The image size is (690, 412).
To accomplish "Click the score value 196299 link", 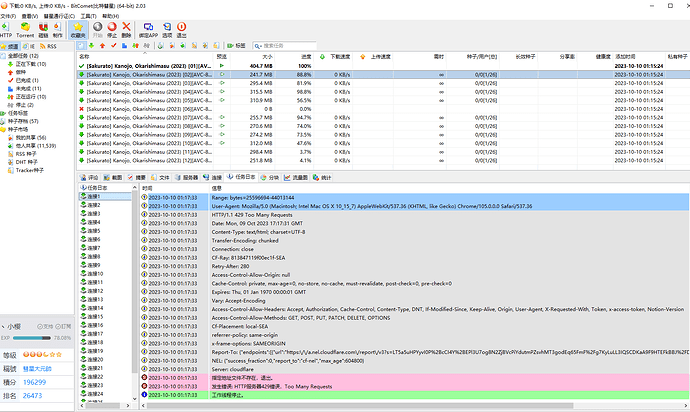I will 34,383.
